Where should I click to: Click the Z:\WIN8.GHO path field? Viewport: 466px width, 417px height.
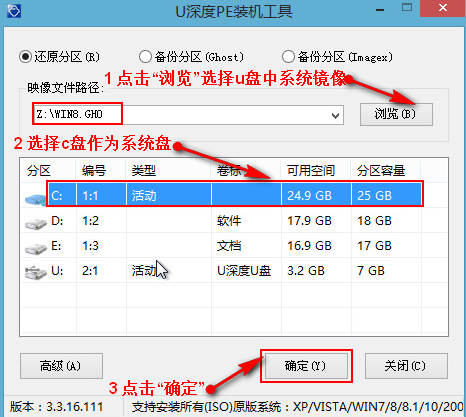[x=188, y=115]
